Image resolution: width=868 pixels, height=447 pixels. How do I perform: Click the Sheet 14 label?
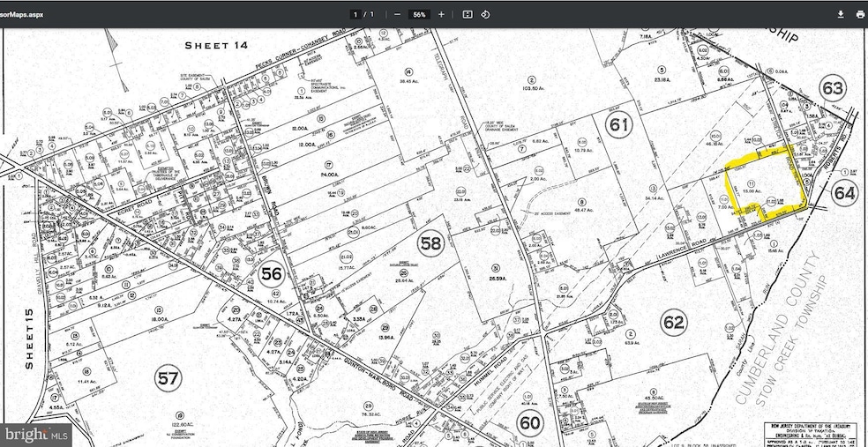pyautogui.click(x=214, y=44)
